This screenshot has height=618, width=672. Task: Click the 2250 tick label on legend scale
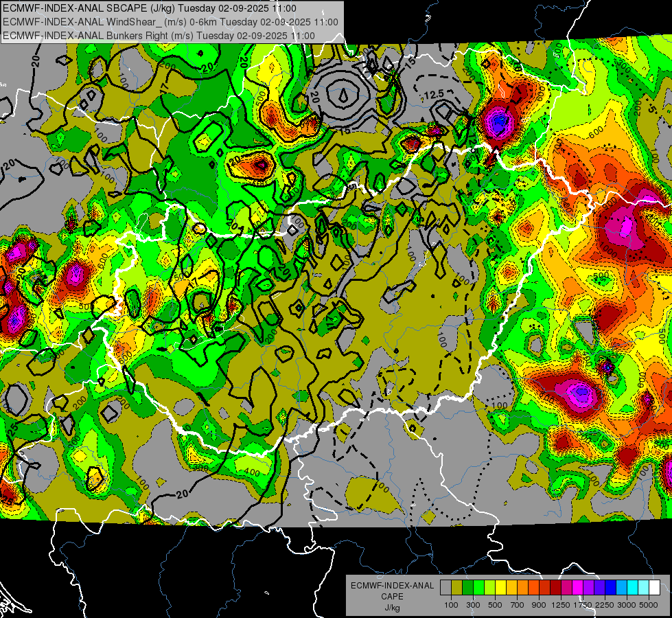pos(605,605)
